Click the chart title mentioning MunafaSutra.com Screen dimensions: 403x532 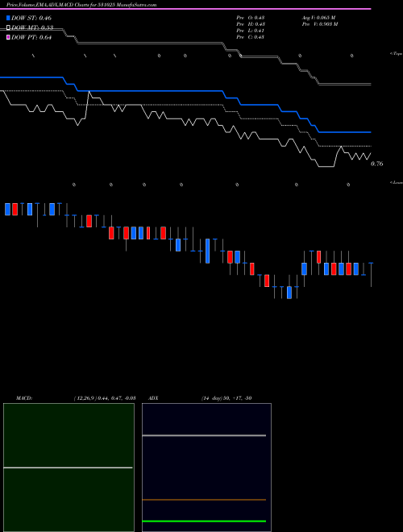[81, 5]
